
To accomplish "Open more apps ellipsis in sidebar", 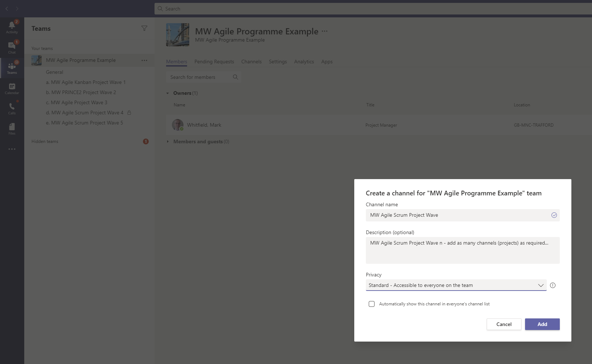I will (x=12, y=149).
